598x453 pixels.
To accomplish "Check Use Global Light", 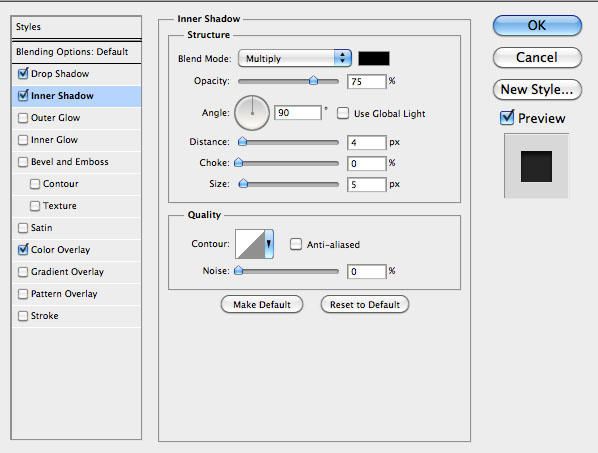I will [x=342, y=113].
